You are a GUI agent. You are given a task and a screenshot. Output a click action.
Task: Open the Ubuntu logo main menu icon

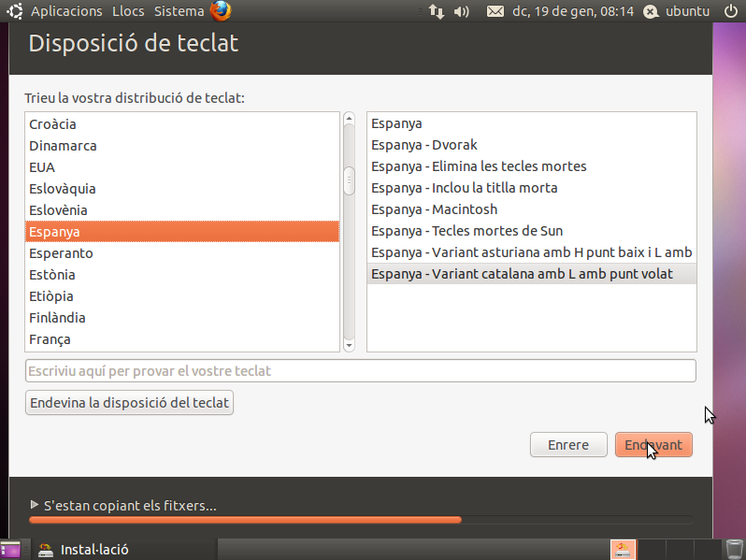(x=15, y=11)
